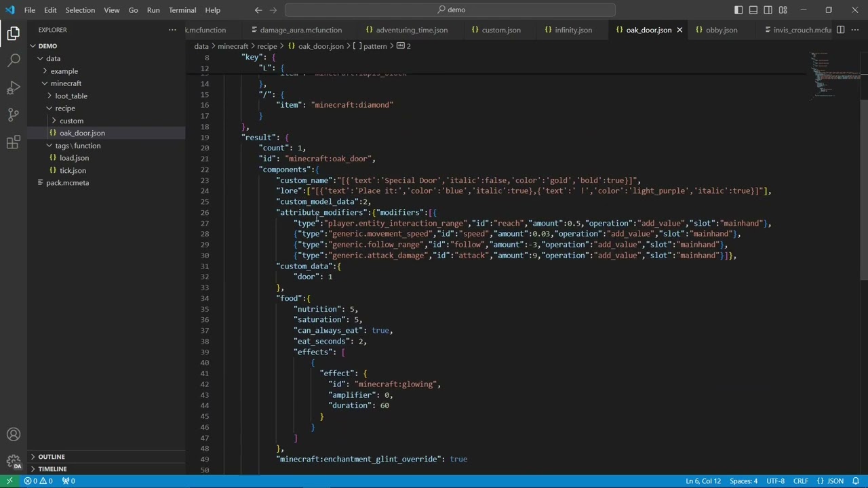Open the Source Control view

point(14,115)
